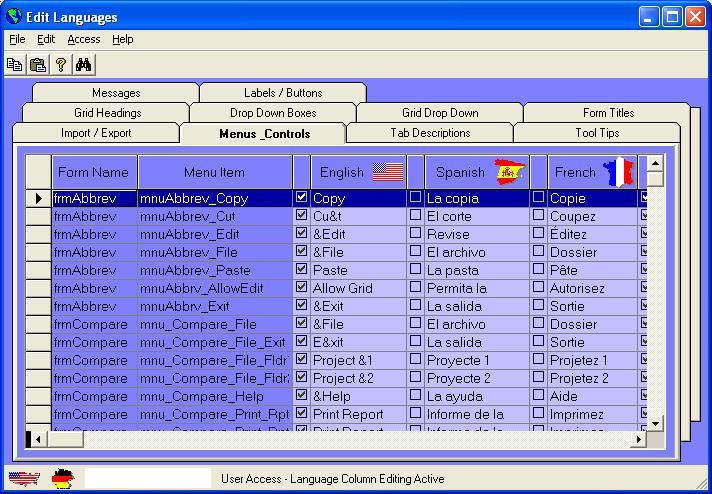Click the grid's horizontal scrollbar right arrow
Screen dimensions: 712x494
(x=639, y=439)
